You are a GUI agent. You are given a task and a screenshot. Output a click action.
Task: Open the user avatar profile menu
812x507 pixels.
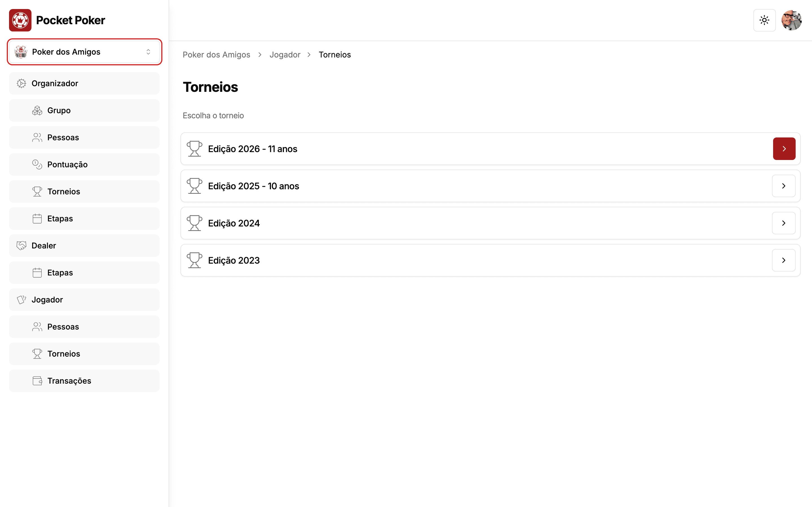click(791, 20)
